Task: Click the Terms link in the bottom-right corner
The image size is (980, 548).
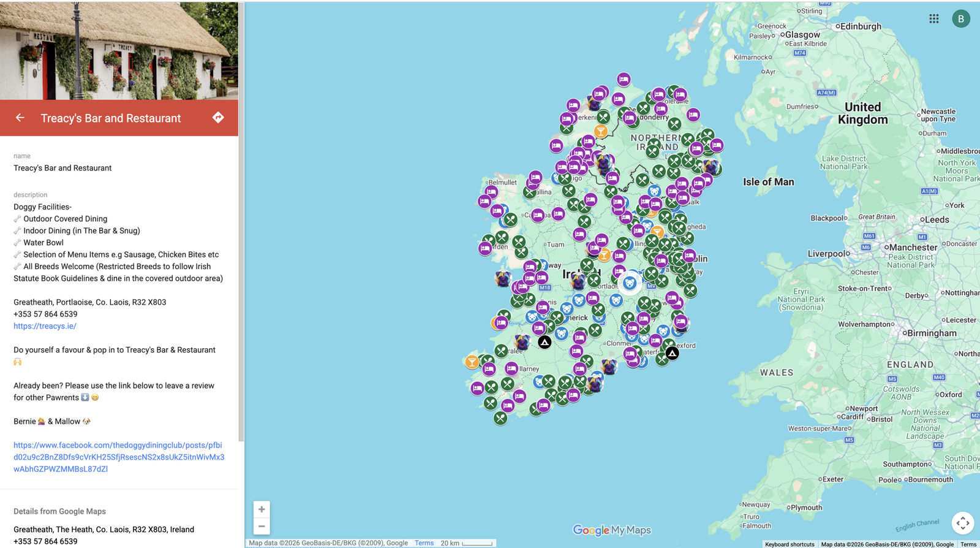Action: (x=968, y=544)
